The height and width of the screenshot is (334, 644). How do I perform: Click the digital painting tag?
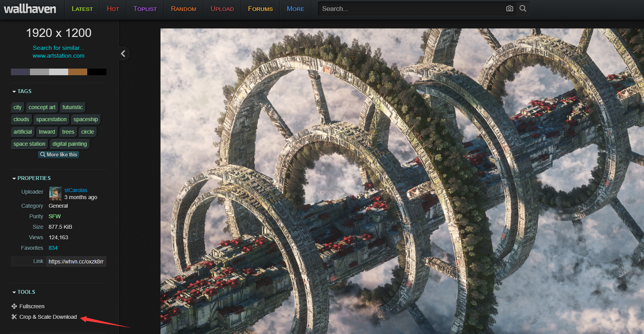pos(70,144)
